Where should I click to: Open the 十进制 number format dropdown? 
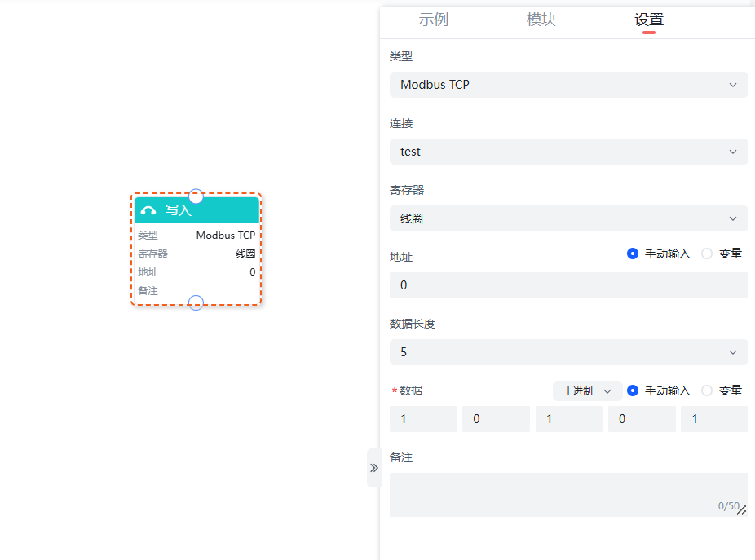pyautogui.click(x=587, y=391)
